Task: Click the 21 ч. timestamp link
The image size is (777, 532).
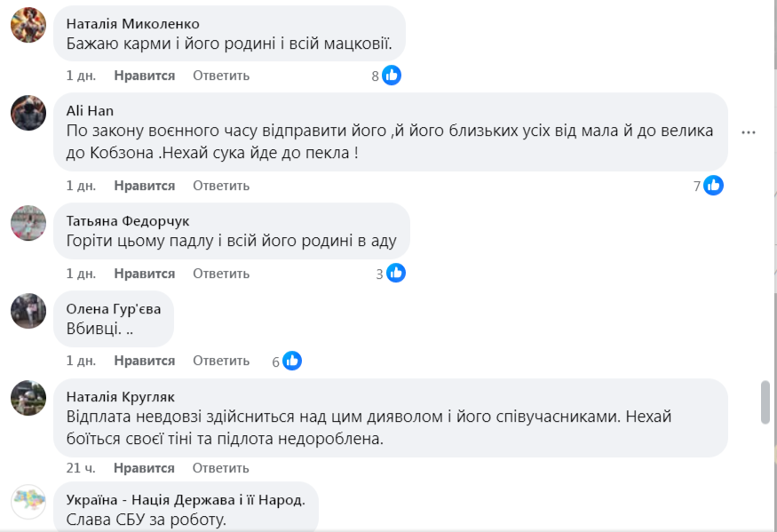Action: [82, 468]
